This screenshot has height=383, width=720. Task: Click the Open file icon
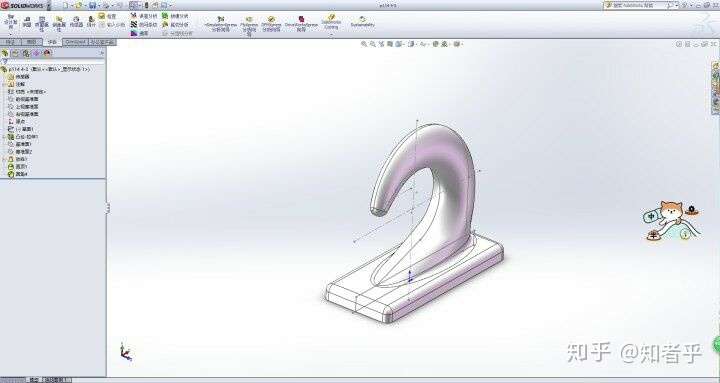[x=79, y=6]
